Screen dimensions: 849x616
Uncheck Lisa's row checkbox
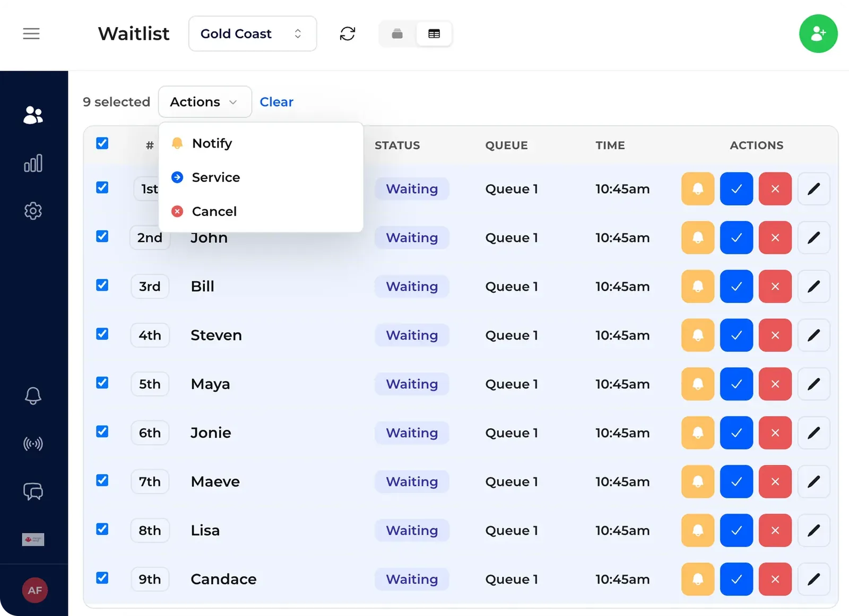pos(102,529)
